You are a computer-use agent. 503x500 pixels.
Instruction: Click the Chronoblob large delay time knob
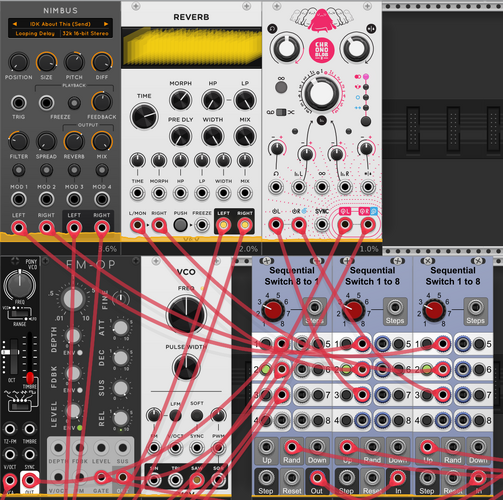pos(321,93)
